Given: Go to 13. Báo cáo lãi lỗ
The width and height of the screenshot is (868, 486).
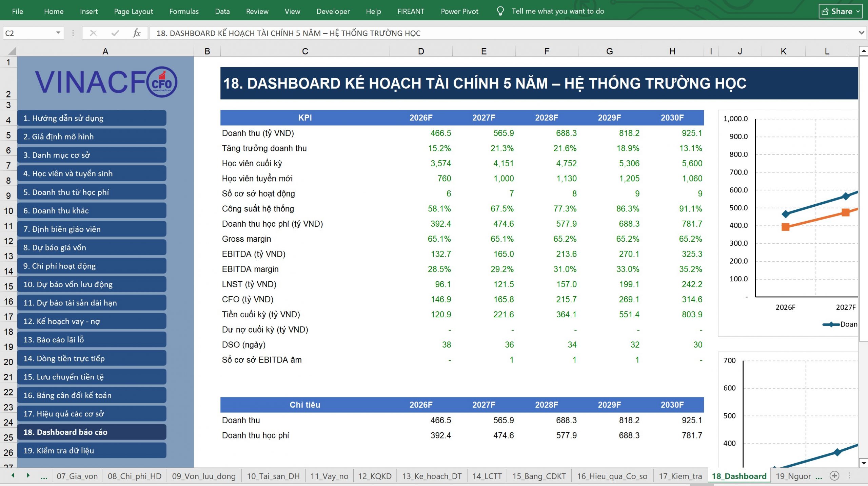Looking at the screenshot, I should click(92, 339).
